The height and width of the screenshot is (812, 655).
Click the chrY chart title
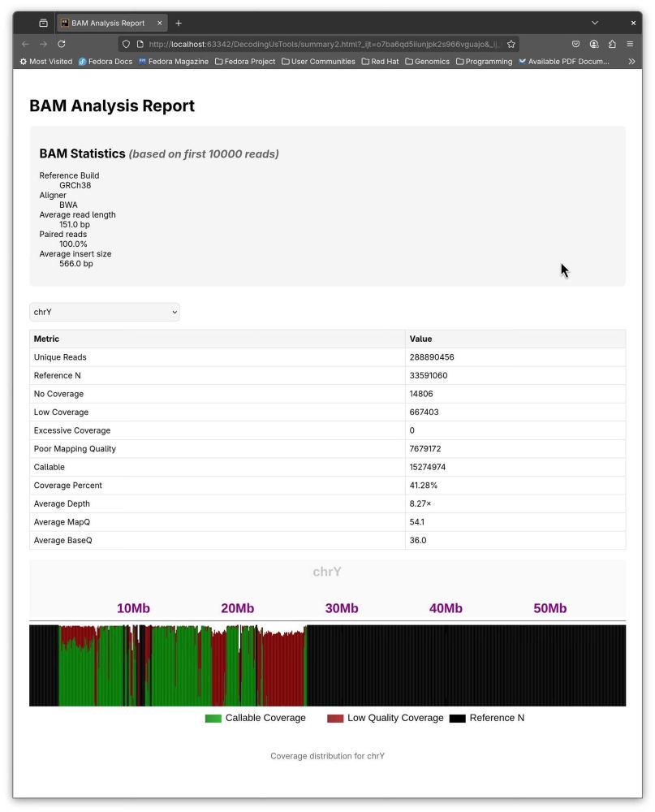click(327, 572)
